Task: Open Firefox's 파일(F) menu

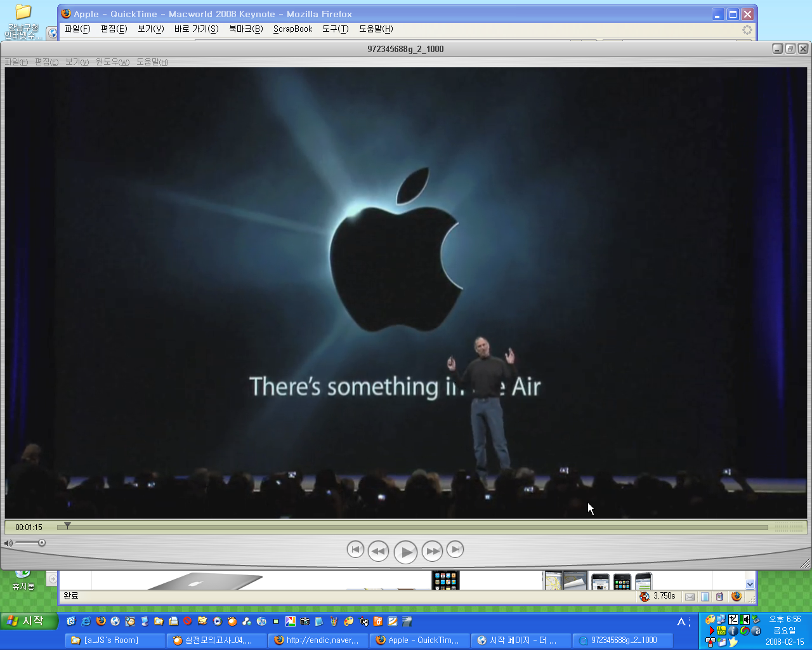Action: coord(77,29)
